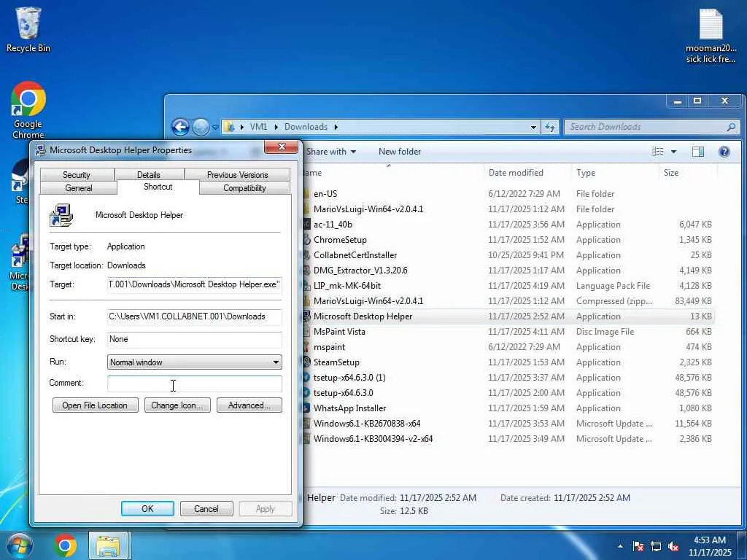Open the Previous Versions tab
Screen dimensions: 747x560
[237, 175]
